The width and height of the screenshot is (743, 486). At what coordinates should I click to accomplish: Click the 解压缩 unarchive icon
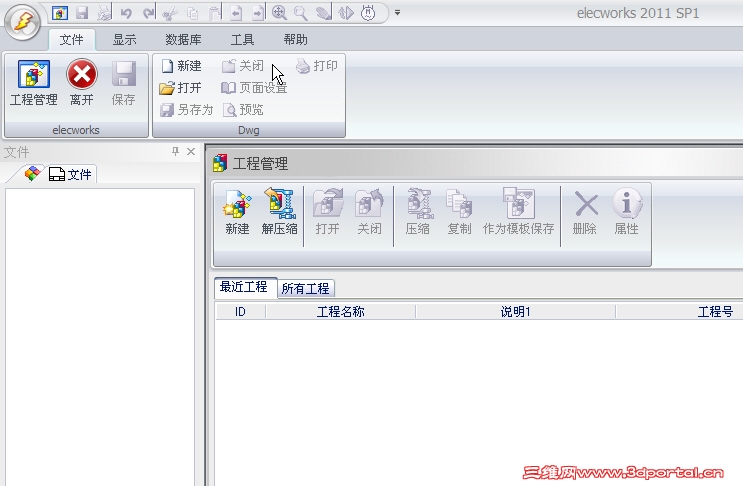[280, 212]
